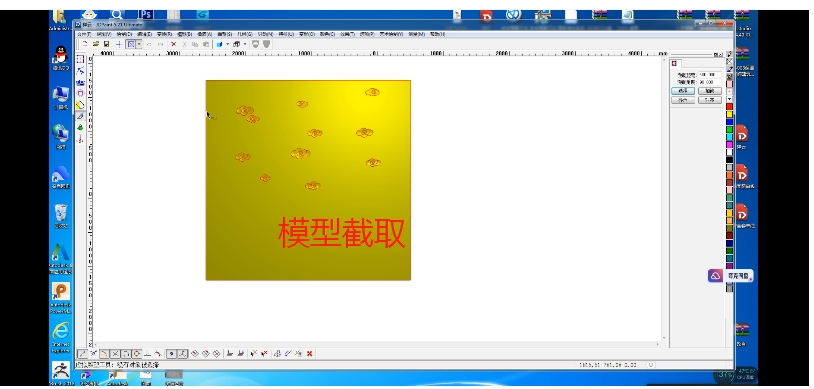Toggle the X intersection snap button at bottom
The image size is (814, 389).
coord(116,354)
